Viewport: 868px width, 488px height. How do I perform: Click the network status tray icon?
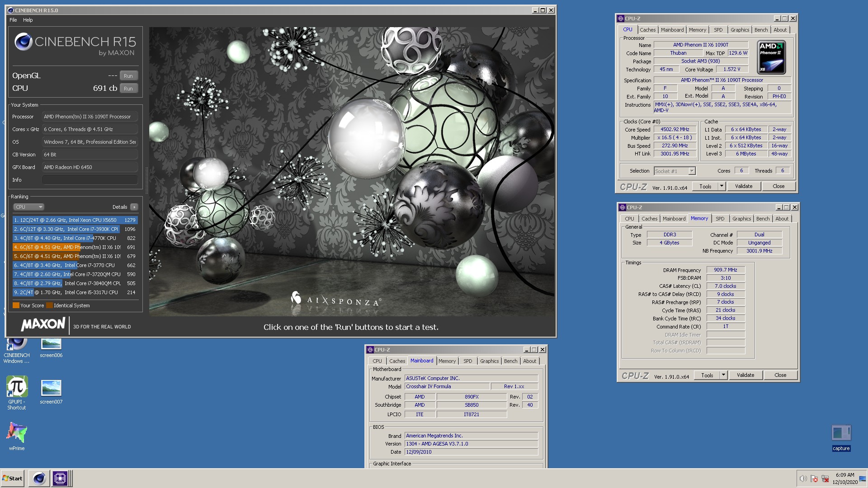coord(825,479)
